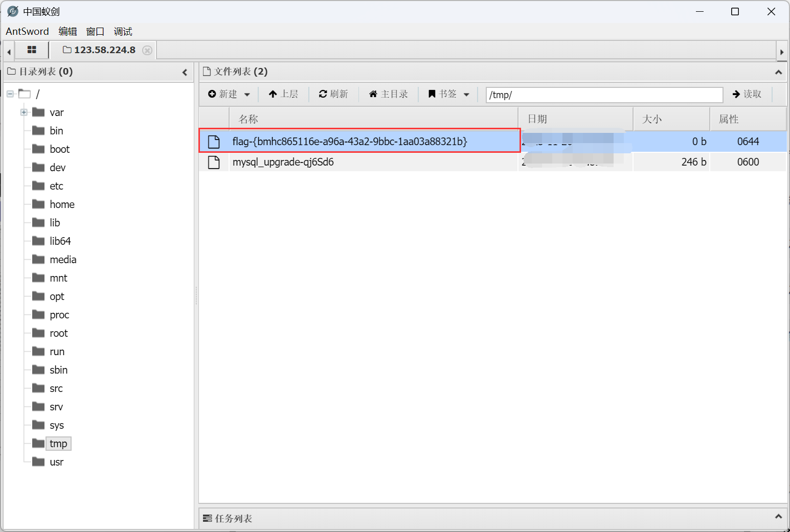Click the tmp folder icon

(38, 443)
